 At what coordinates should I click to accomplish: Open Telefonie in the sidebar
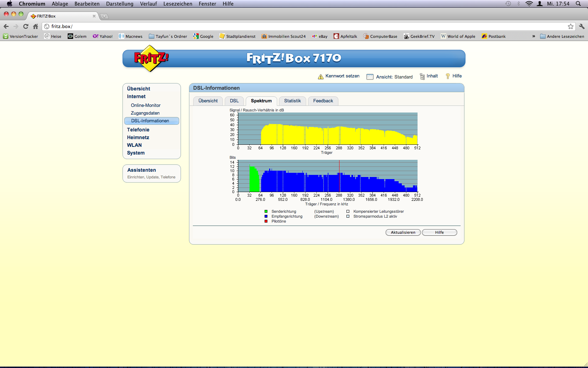click(x=138, y=130)
